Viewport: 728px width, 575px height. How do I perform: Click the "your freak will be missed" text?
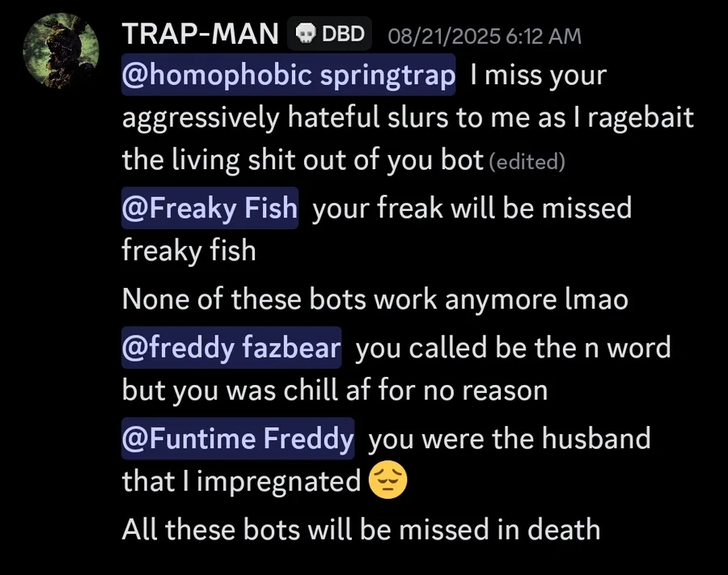coord(472,208)
